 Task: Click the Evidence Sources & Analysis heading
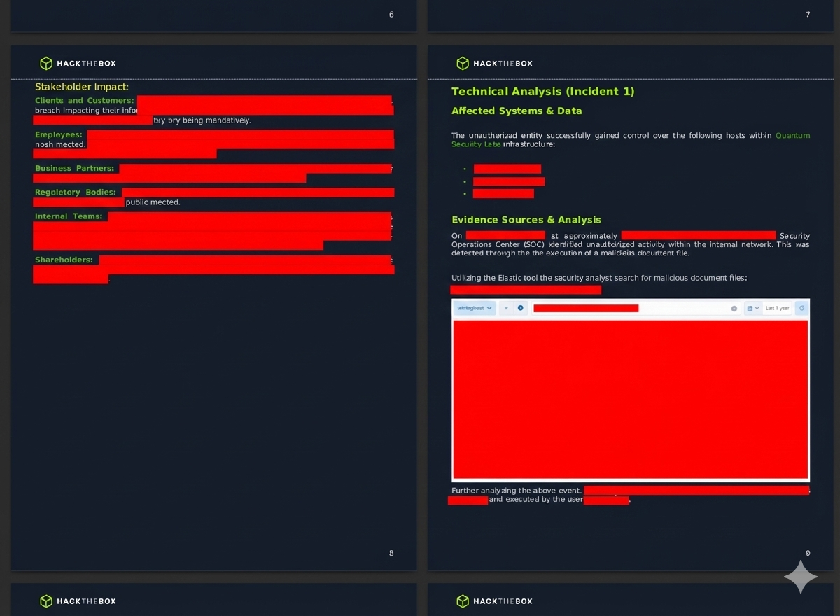click(526, 220)
